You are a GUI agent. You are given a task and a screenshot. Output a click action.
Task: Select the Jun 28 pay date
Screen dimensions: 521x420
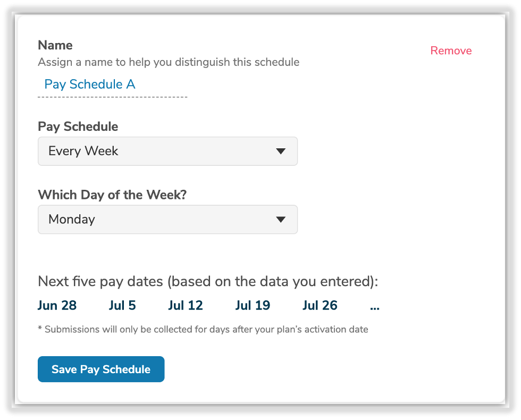(x=57, y=306)
